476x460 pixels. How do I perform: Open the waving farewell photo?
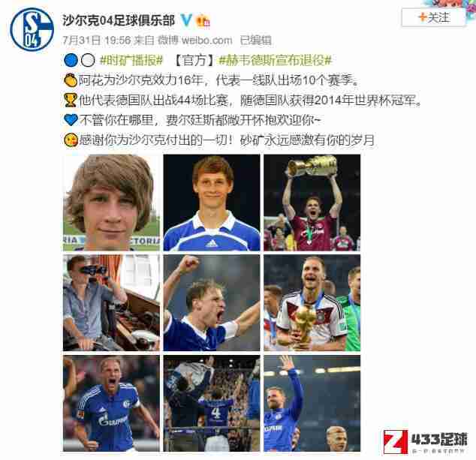coord(312,403)
